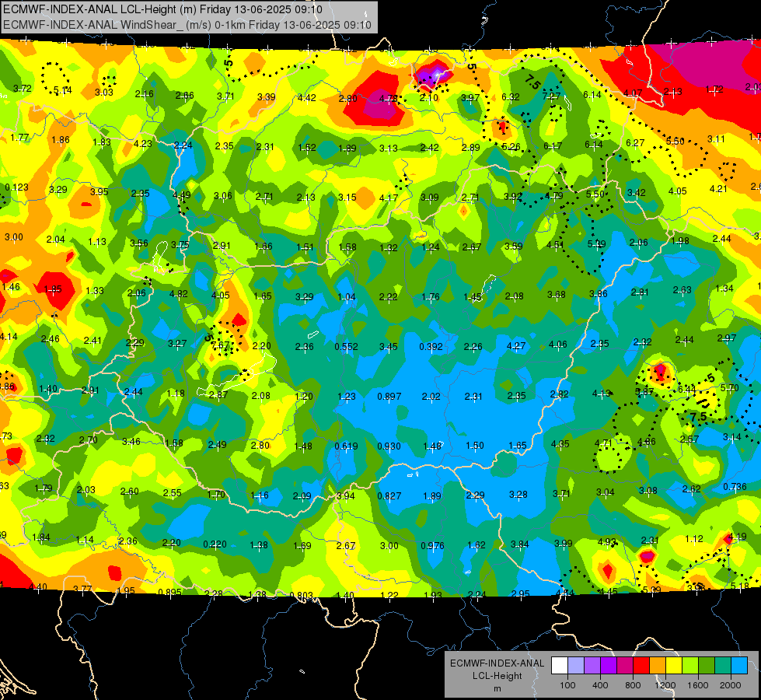This screenshot has width=761, height=700.
Task: Click the wind shear value 4.49
Action: click(x=182, y=195)
